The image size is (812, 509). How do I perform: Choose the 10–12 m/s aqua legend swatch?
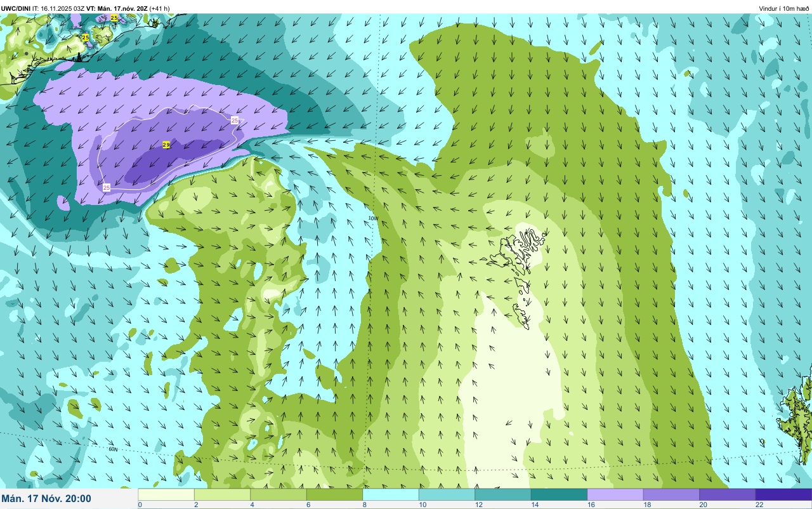(x=447, y=494)
